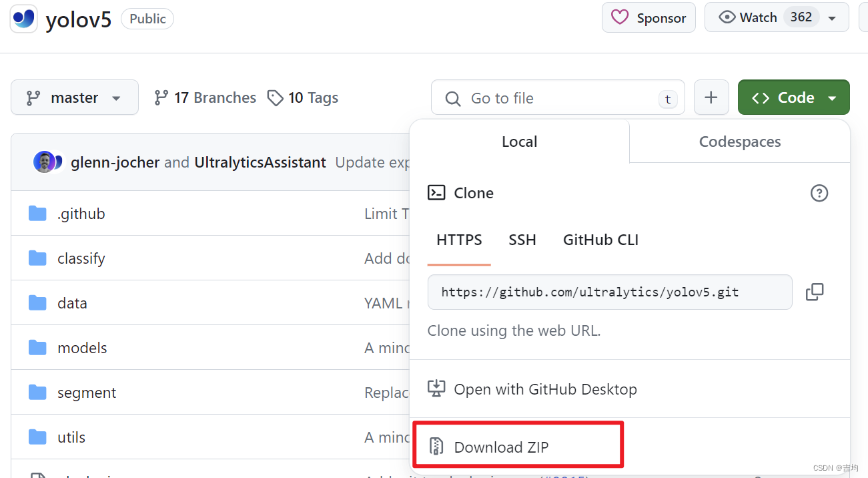Open glenn-jocher's profile link
The image size is (868, 478).
point(115,163)
